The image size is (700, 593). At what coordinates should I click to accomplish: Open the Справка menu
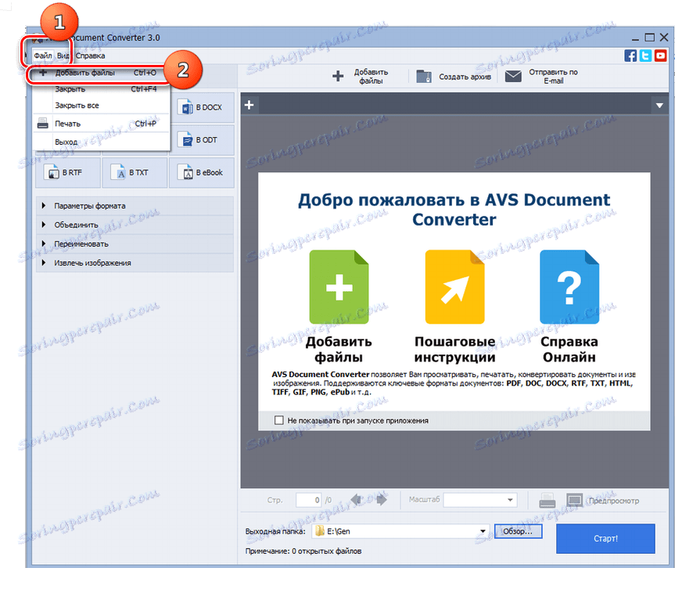(x=90, y=56)
